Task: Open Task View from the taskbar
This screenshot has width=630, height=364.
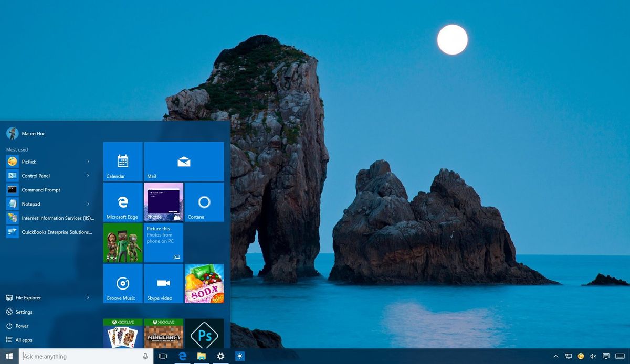Action: [x=163, y=356]
